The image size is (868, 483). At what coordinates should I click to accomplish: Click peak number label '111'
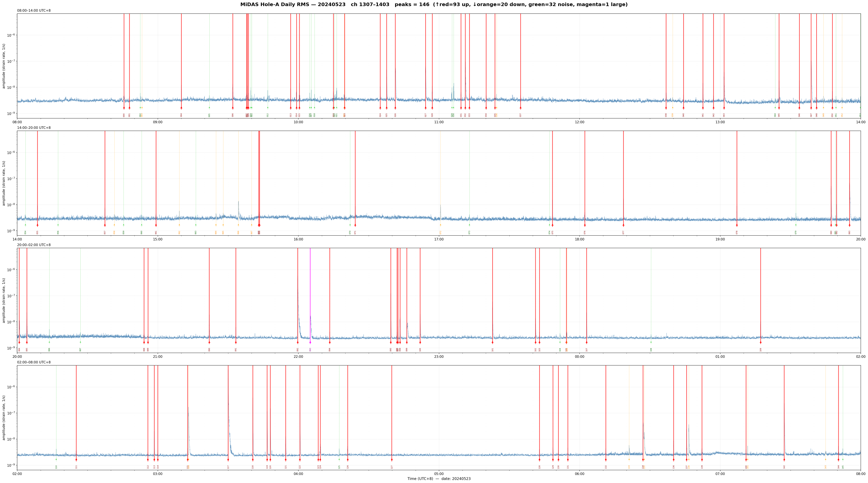pyautogui.click(x=76, y=467)
